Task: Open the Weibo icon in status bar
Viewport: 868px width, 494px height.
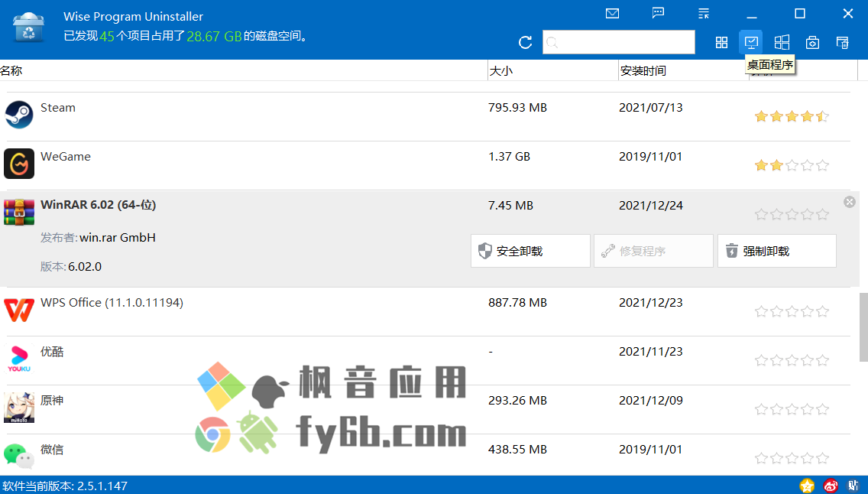Action: click(831, 486)
